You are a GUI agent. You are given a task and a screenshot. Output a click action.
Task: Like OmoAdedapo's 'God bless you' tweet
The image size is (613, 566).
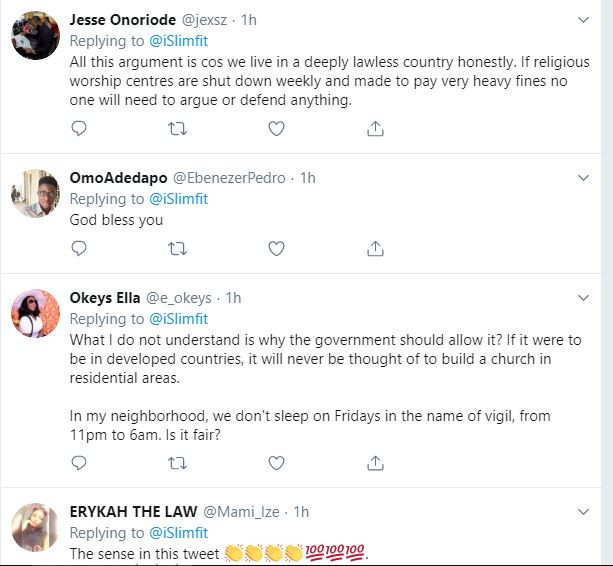coord(276,247)
